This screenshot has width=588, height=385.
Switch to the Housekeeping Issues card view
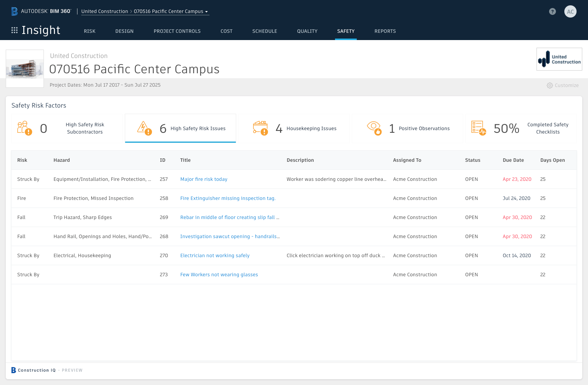[294, 128]
